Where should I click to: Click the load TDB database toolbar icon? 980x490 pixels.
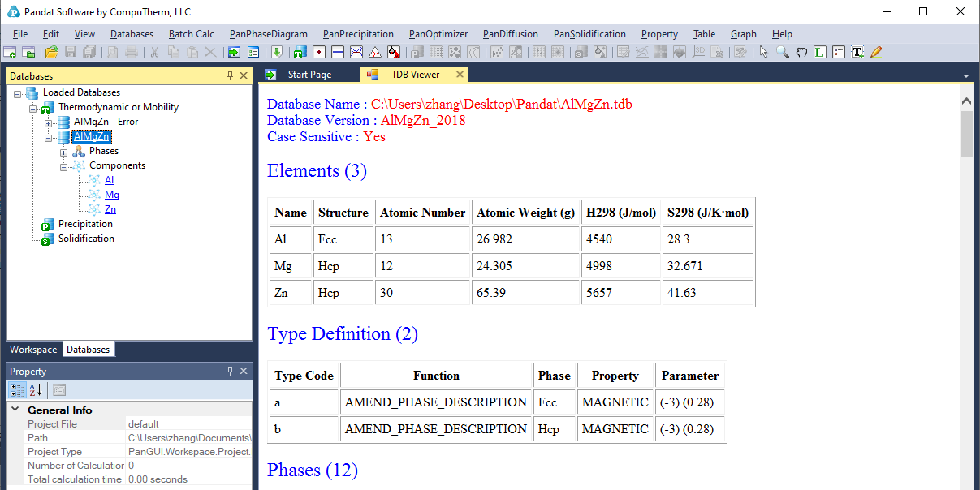298,53
